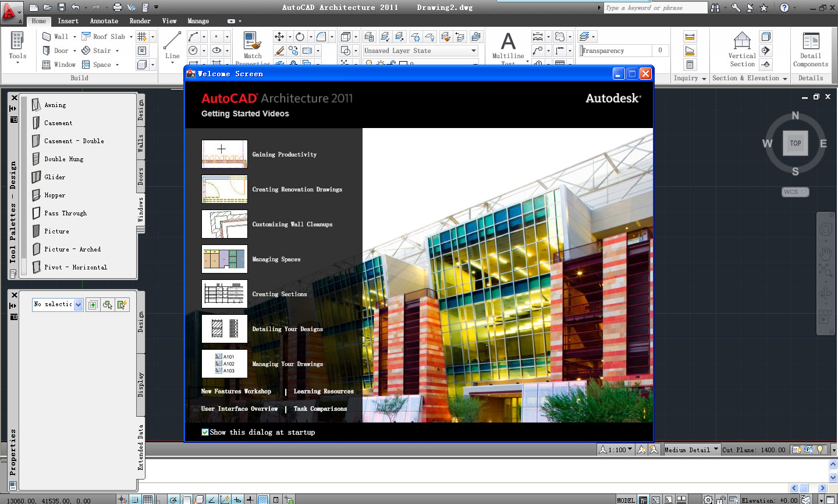Click the TOP face of the ViewCube
This screenshot has width=838, height=504.
[796, 143]
